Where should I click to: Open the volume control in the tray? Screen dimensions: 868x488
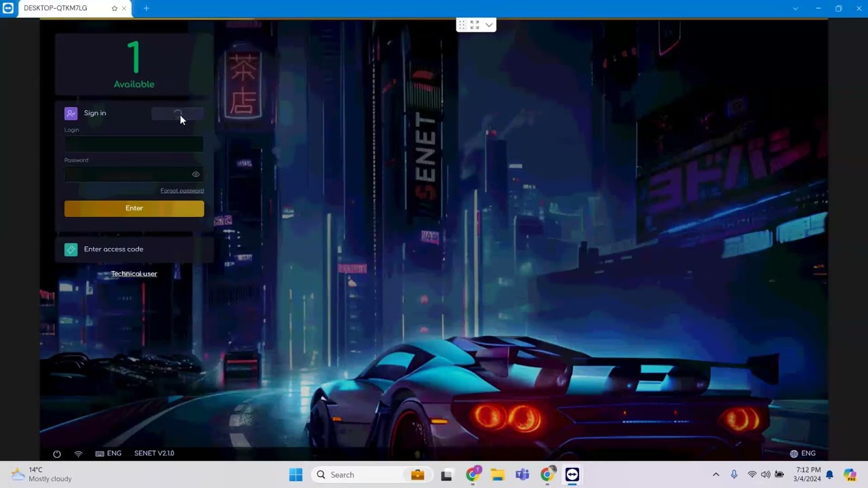pyautogui.click(x=766, y=475)
